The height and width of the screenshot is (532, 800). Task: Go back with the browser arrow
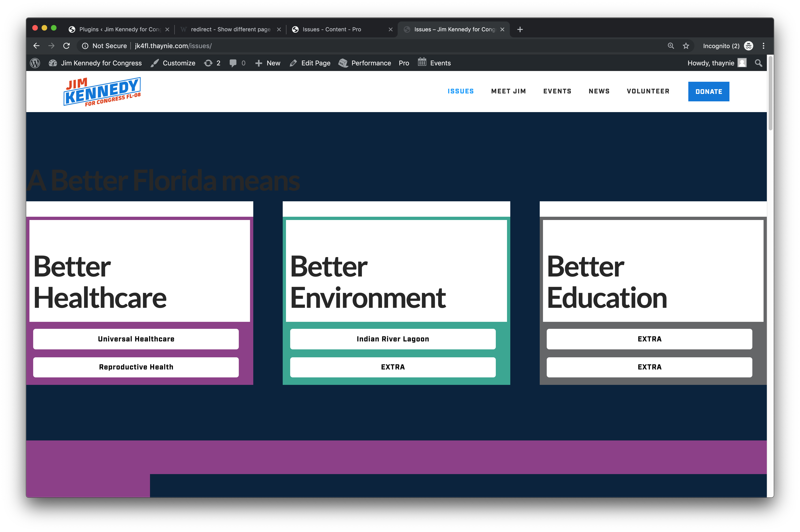pyautogui.click(x=37, y=46)
